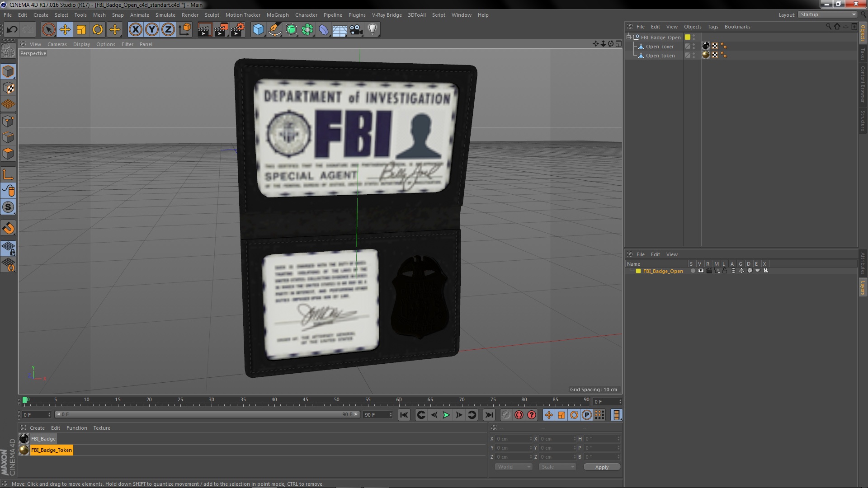Click Open_cover black material tag
868x488 pixels.
point(706,46)
